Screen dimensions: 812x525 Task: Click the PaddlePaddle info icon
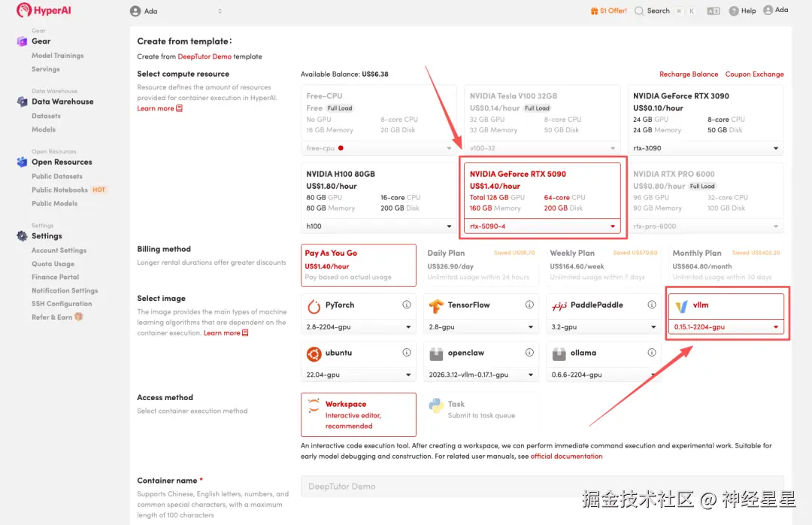651,305
